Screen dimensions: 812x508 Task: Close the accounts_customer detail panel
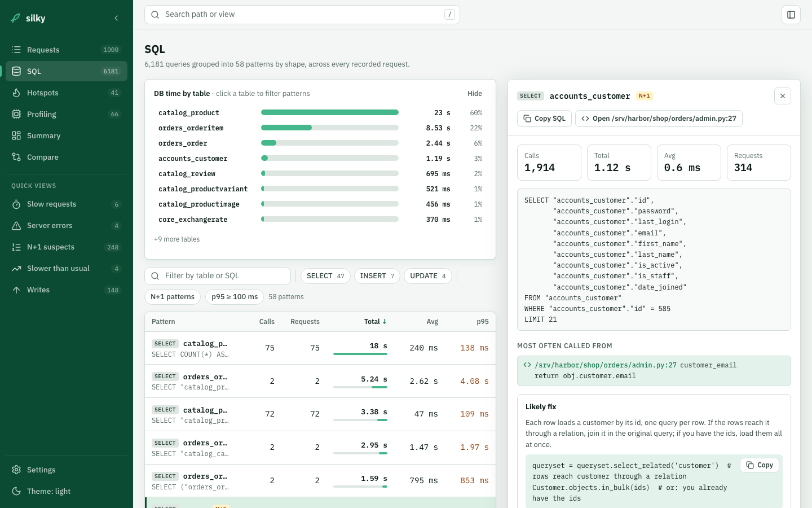click(783, 96)
